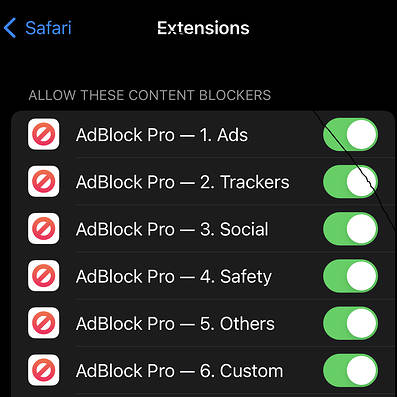397x397 pixels.
Task: Click the Allow These Content Blockers header
Action: [x=150, y=95]
